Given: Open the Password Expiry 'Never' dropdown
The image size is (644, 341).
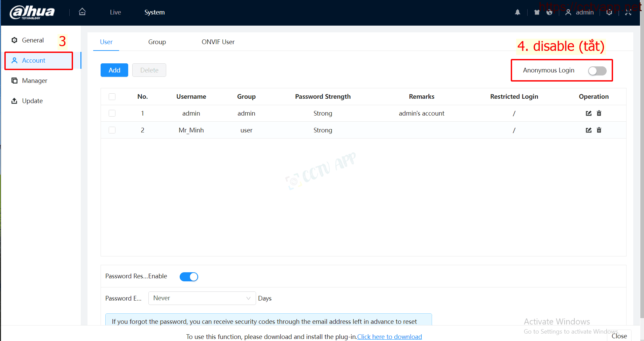Looking at the screenshot, I should pos(202,298).
